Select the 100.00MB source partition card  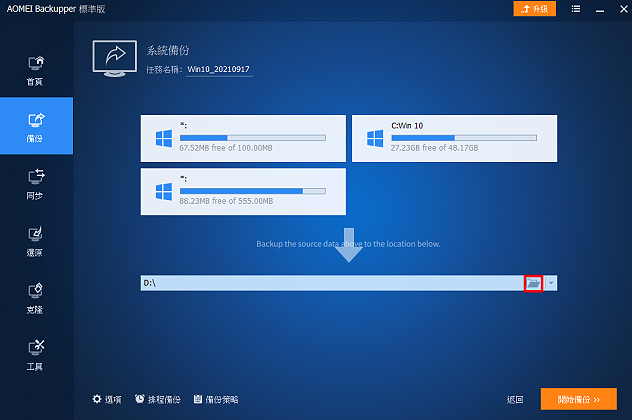pyautogui.click(x=243, y=138)
